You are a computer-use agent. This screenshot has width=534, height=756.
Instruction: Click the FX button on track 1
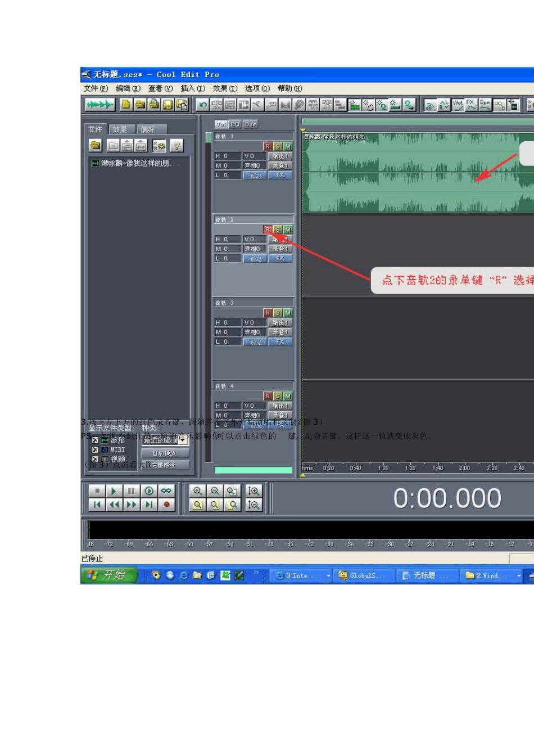click(x=280, y=175)
